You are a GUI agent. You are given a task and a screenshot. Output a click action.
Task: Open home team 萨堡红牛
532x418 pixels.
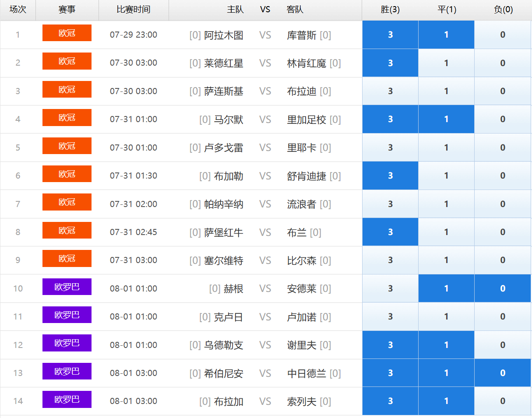coord(224,232)
